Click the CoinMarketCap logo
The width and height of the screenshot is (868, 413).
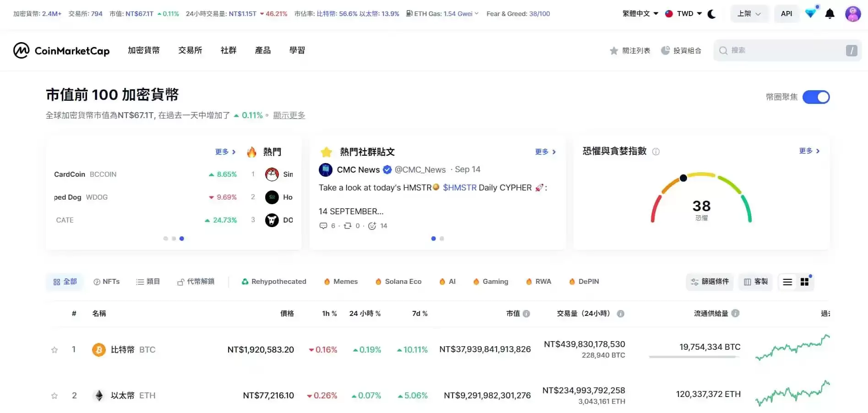point(62,50)
